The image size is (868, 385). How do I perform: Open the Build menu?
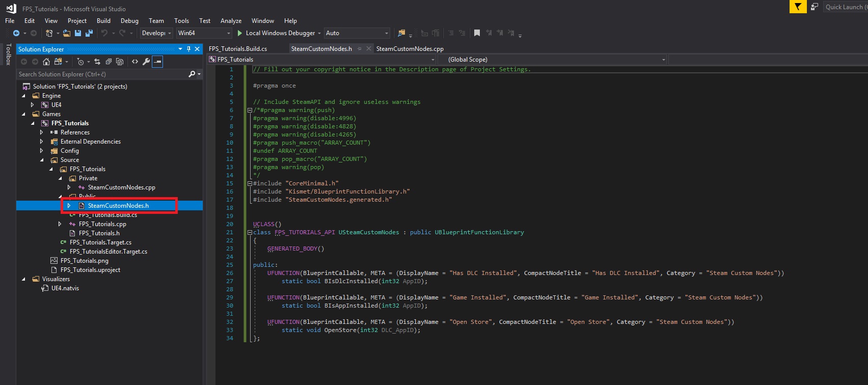[103, 21]
